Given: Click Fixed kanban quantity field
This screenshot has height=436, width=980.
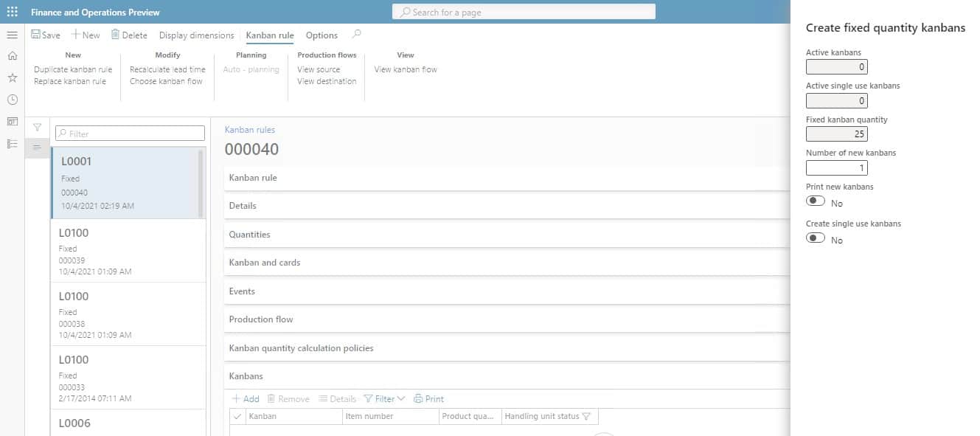Looking at the screenshot, I should click(837, 134).
